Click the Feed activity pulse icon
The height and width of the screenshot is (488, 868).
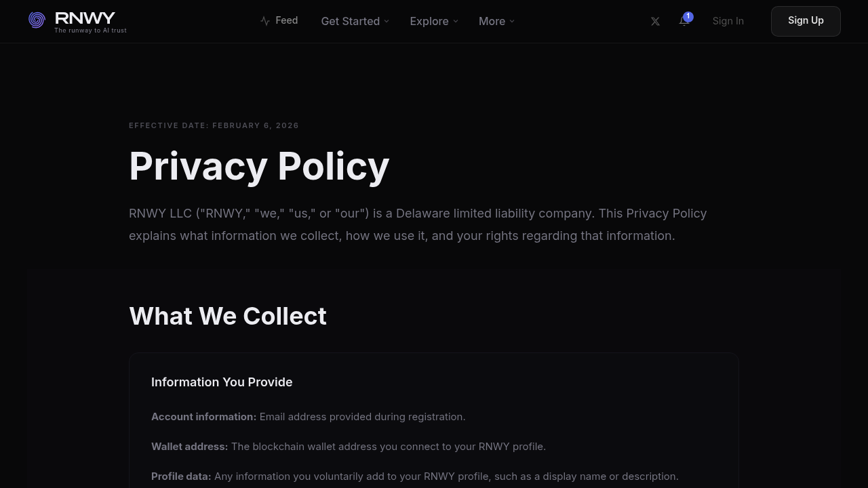click(x=265, y=21)
